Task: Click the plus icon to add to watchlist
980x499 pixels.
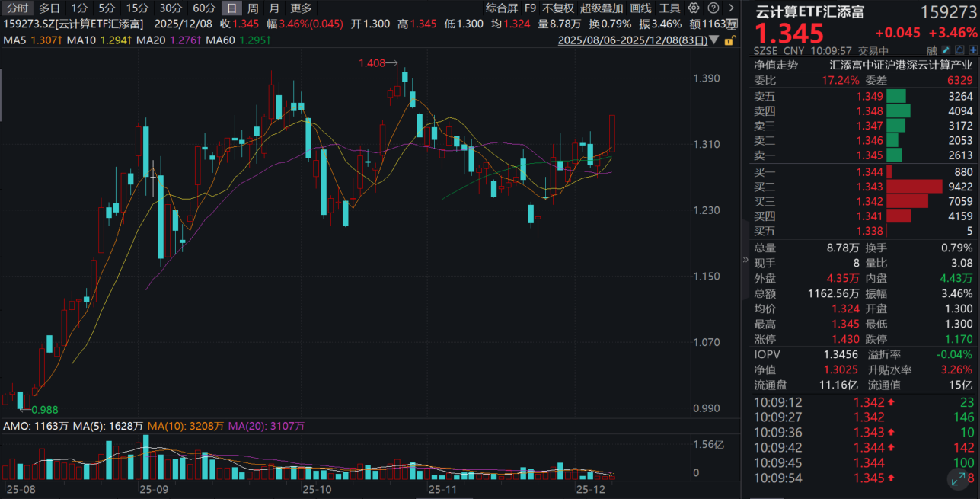Action: [x=974, y=49]
